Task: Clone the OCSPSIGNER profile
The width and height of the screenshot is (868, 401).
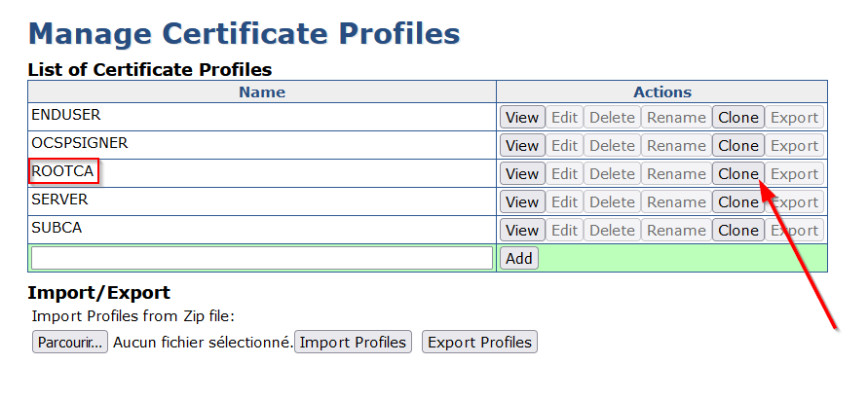Action: (x=738, y=145)
